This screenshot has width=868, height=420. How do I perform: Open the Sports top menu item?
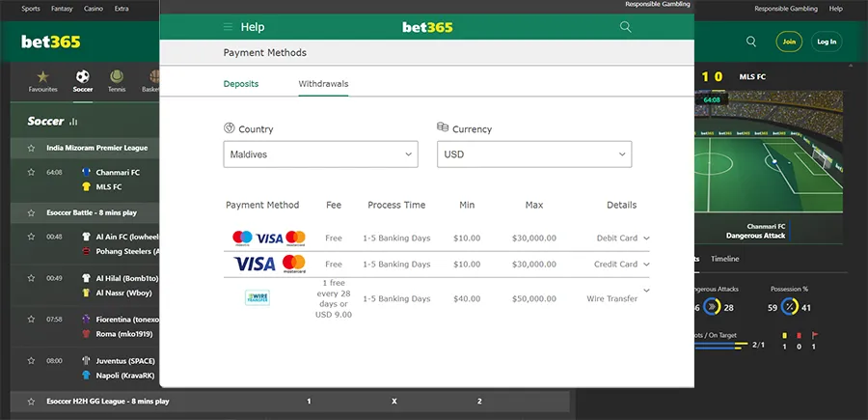click(31, 9)
